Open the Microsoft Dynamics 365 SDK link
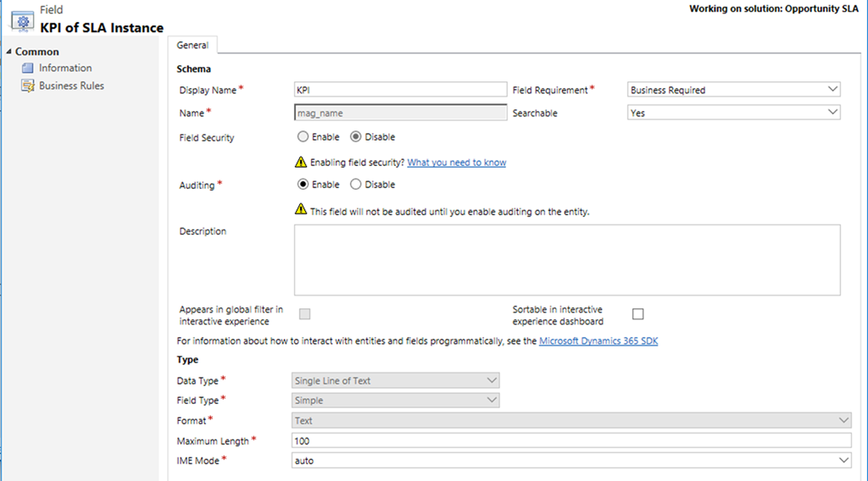This screenshot has width=868, height=481. [598, 340]
